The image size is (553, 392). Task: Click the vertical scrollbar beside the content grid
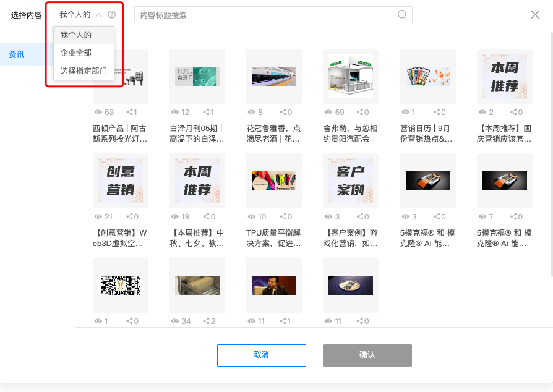point(551,153)
